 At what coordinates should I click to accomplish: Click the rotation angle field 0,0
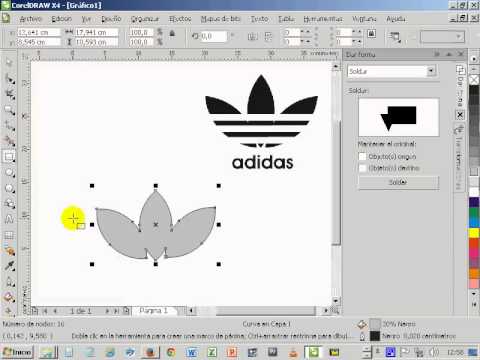coord(213,36)
